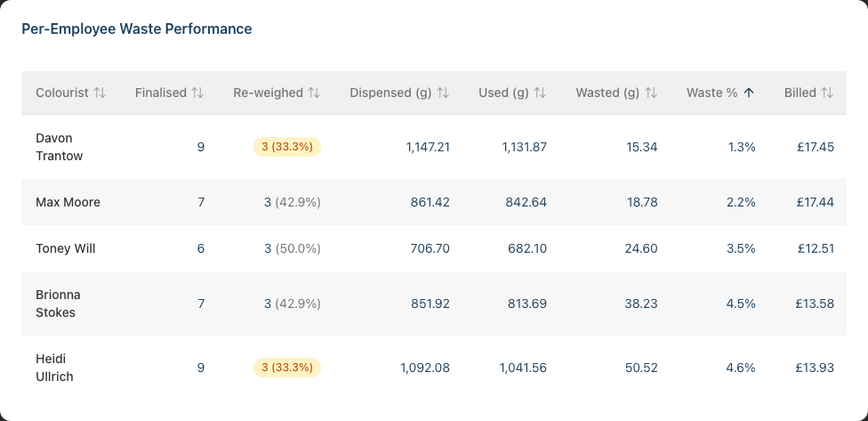Screen dimensions: 868x421
Task: Select the Colourist header label
Action: click(62, 93)
